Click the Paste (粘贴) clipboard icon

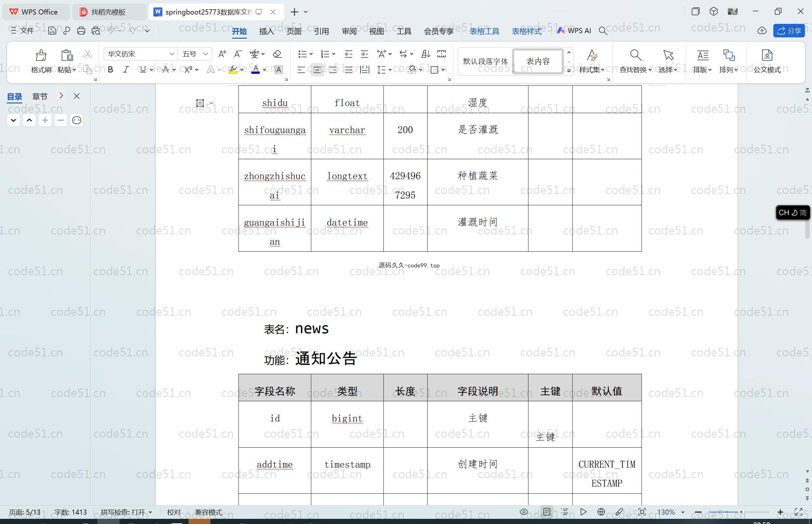tap(67, 55)
